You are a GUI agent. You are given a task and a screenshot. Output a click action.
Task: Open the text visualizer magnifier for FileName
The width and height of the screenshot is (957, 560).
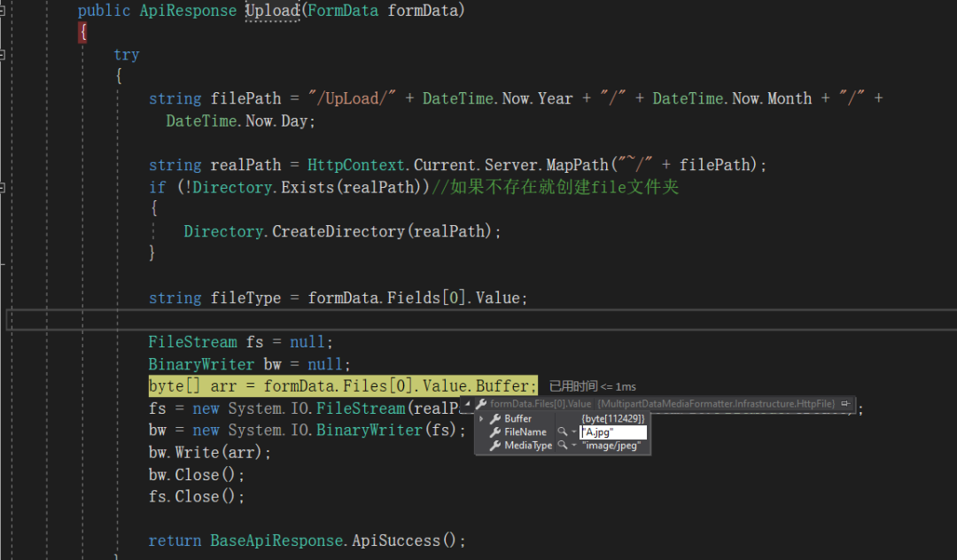coord(562,432)
